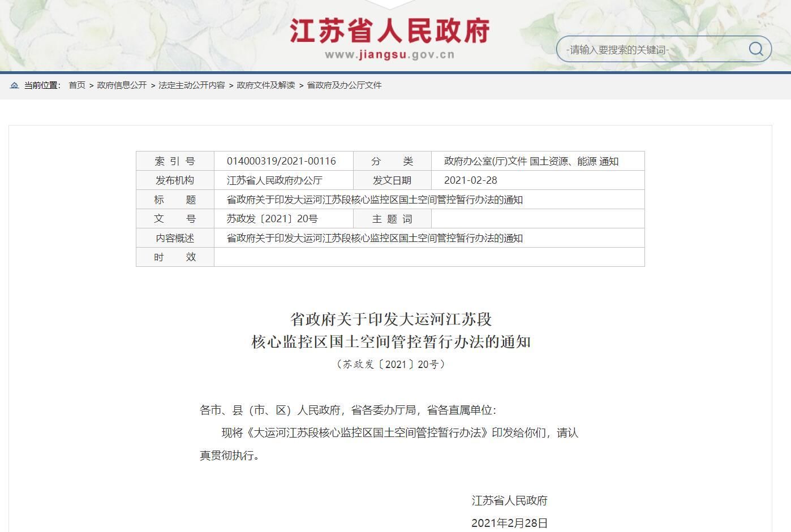Click the 主题词 label cell
The height and width of the screenshot is (532, 791).
pos(392,219)
